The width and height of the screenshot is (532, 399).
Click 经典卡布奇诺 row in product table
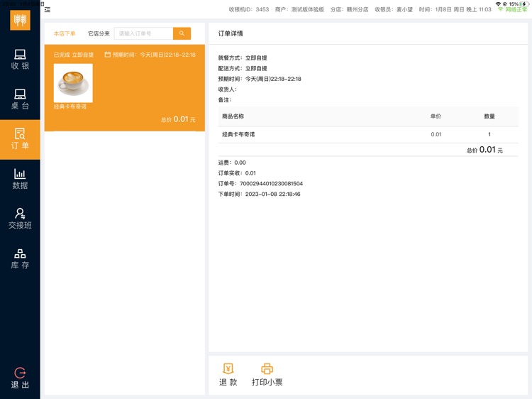pos(368,134)
